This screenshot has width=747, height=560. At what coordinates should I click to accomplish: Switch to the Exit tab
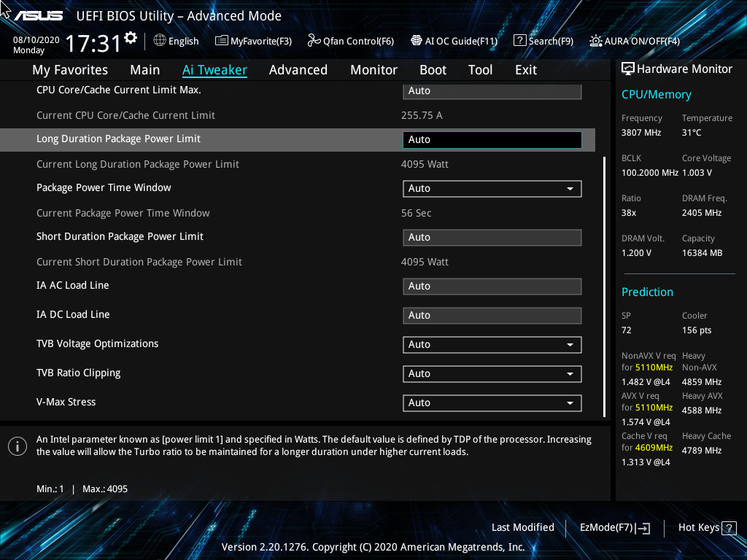(526, 70)
